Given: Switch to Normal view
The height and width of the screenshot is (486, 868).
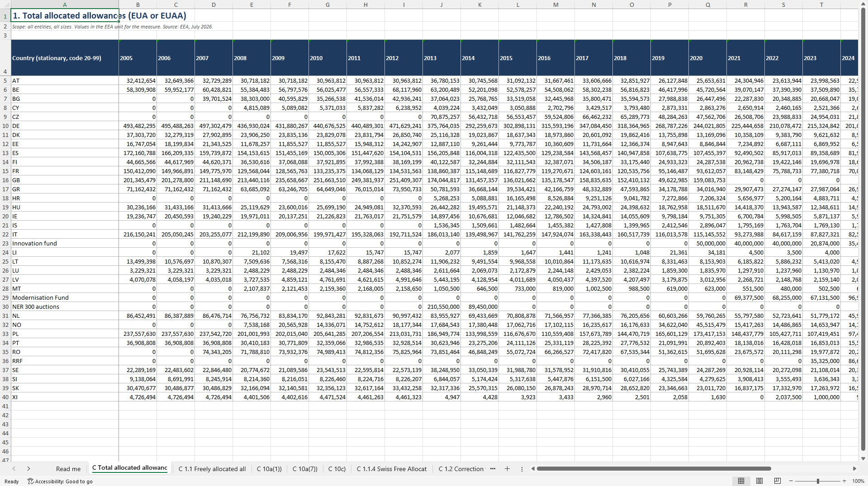Looking at the screenshot, I should (741, 481).
